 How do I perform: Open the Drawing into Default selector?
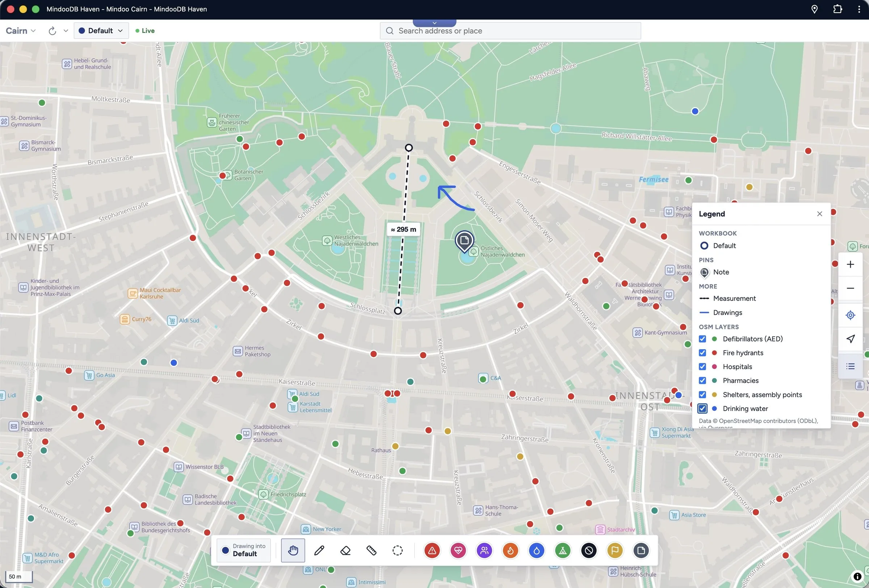tap(244, 550)
